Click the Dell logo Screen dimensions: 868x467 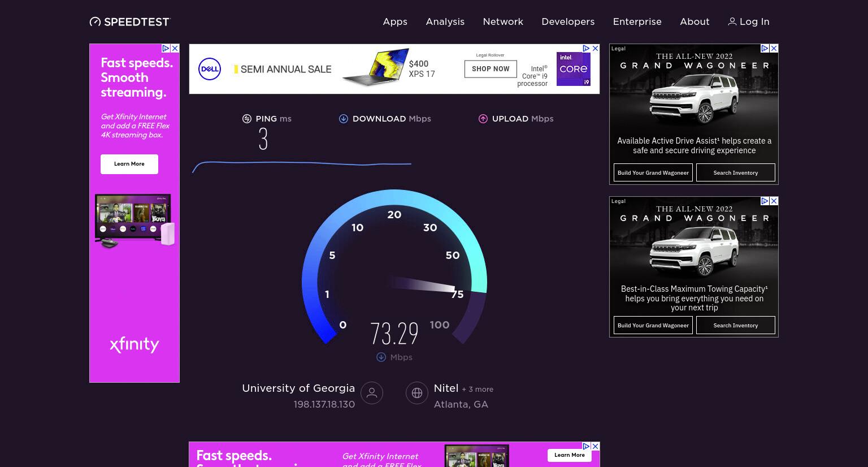click(210, 69)
